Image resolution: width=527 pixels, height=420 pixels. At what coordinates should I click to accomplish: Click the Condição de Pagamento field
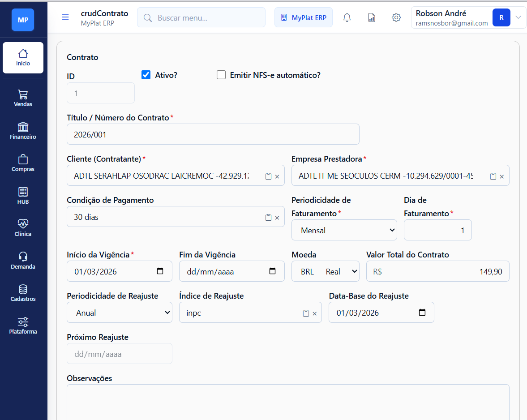176,217
